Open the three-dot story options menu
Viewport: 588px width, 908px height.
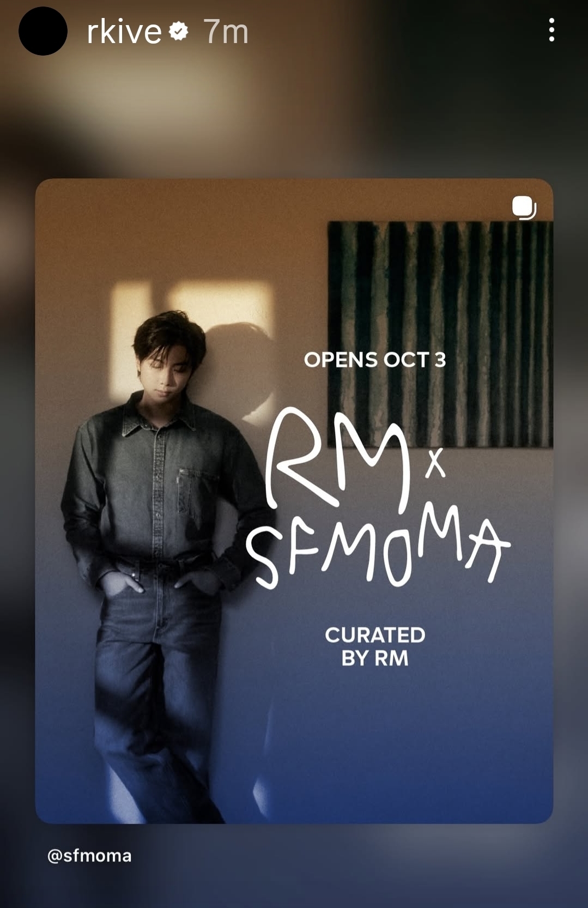(551, 30)
